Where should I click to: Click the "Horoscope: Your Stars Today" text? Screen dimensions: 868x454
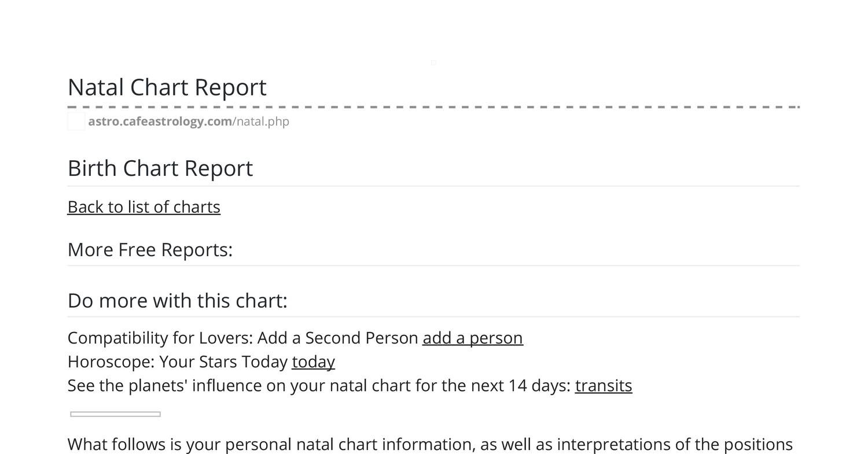click(x=178, y=361)
